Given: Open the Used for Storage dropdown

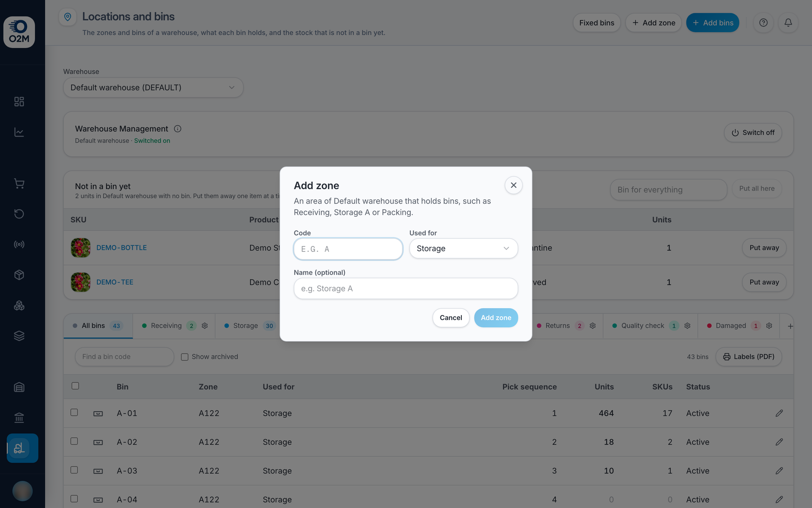Looking at the screenshot, I should point(464,248).
